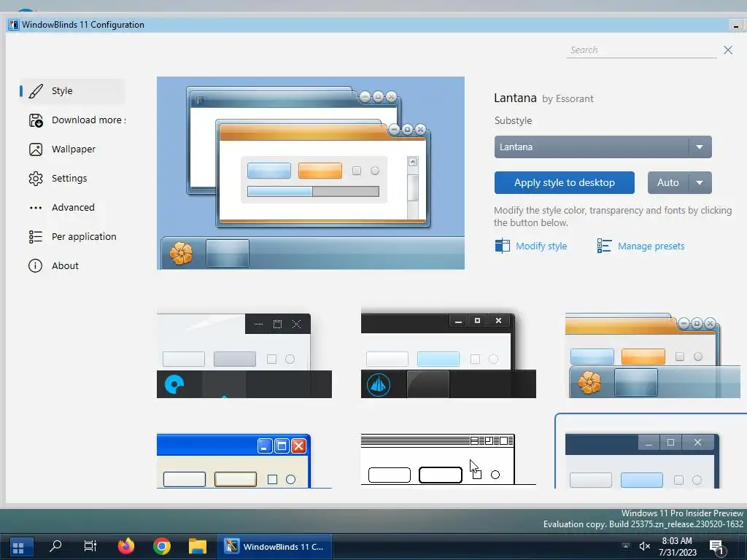The image size is (747, 560).
Task: Clear search with the X icon
Action: pos(727,50)
